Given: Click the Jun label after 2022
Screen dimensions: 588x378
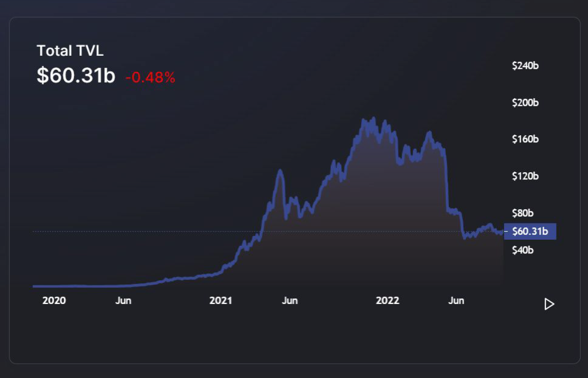Looking at the screenshot, I should (x=456, y=301).
